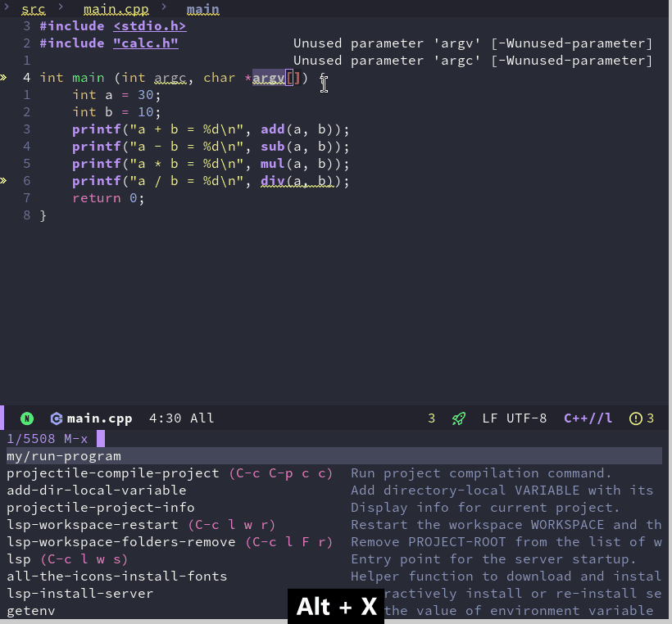The height and width of the screenshot is (624, 672).
Task: Click "Entry point for the server startup." description
Action: tap(493, 559)
